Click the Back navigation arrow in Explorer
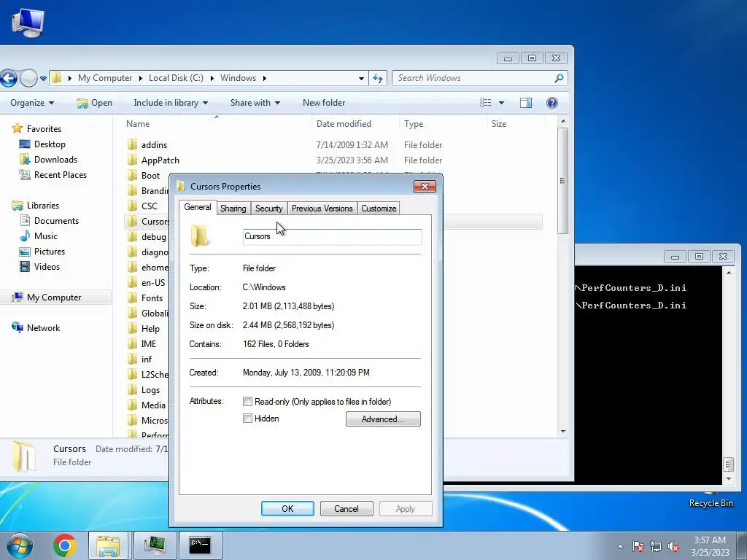Viewport: 747px width, 560px height. [x=9, y=78]
